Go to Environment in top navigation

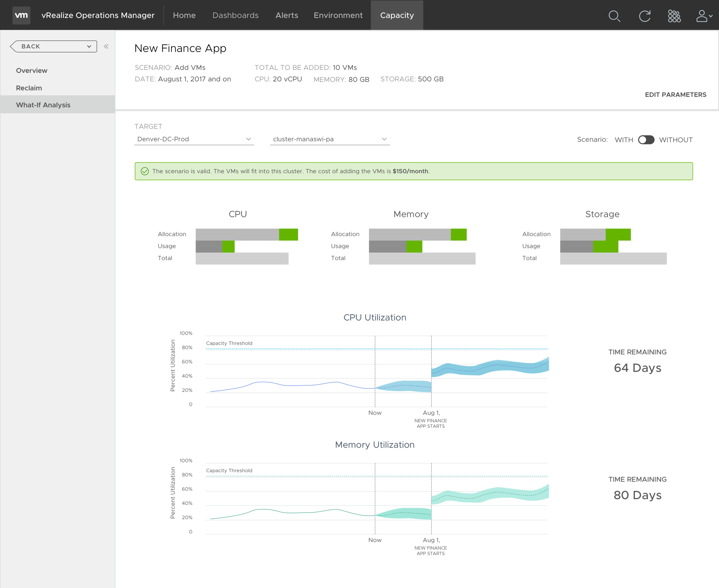(338, 15)
